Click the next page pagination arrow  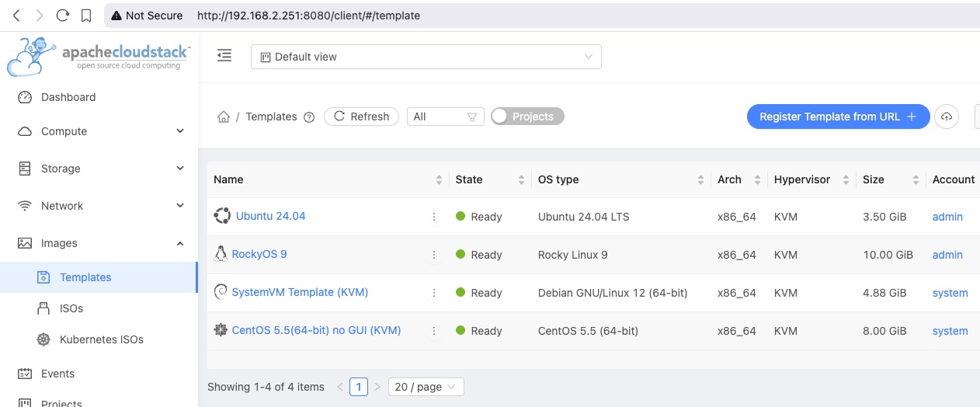click(377, 387)
